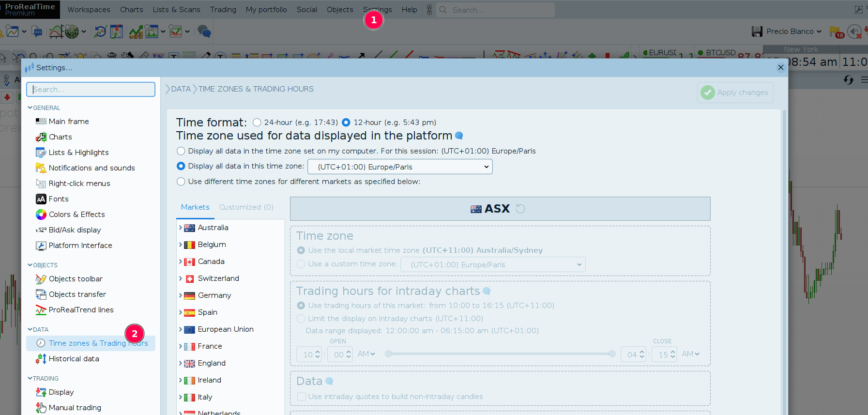Save workspace using the floppy disk icon
The width and height of the screenshot is (868, 415).
[757, 31]
